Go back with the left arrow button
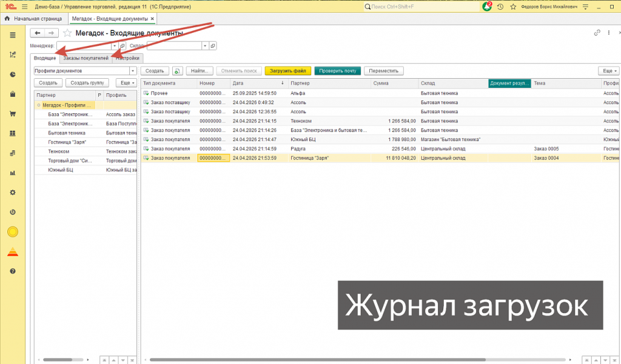This screenshot has height=364, width=621. pyautogui.click(x=38, y=33)
